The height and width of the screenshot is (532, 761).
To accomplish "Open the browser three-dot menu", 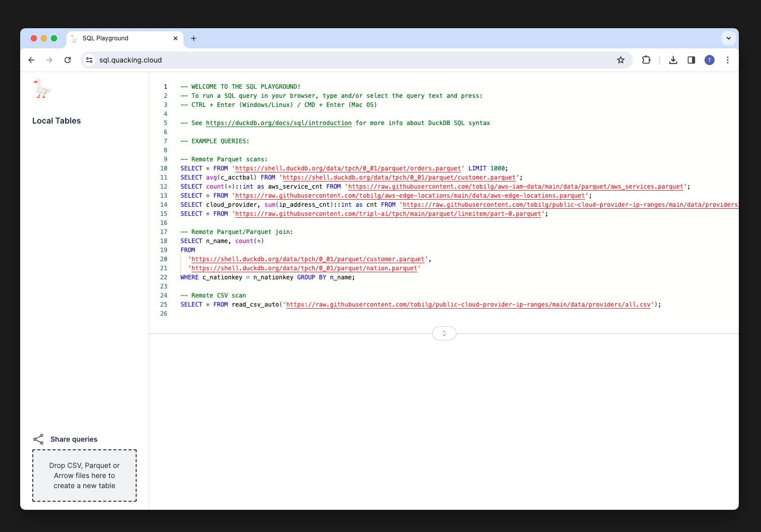I will pyautogui.click(x=728, y=60).
